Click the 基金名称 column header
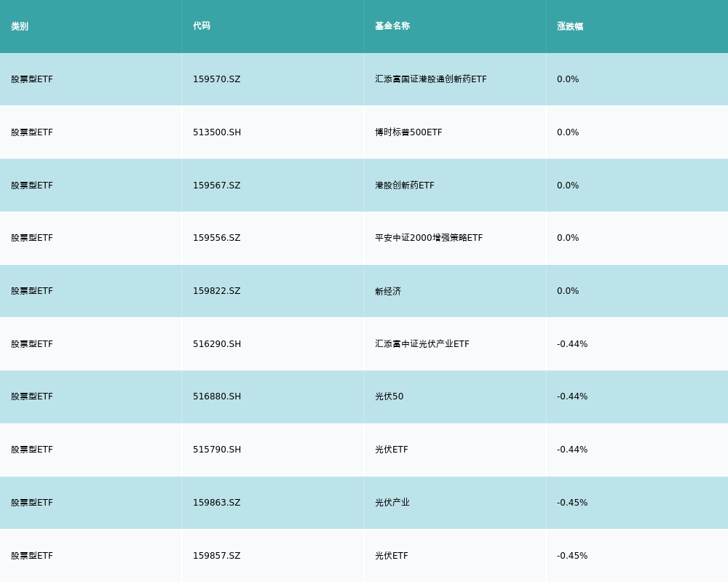 392,26
